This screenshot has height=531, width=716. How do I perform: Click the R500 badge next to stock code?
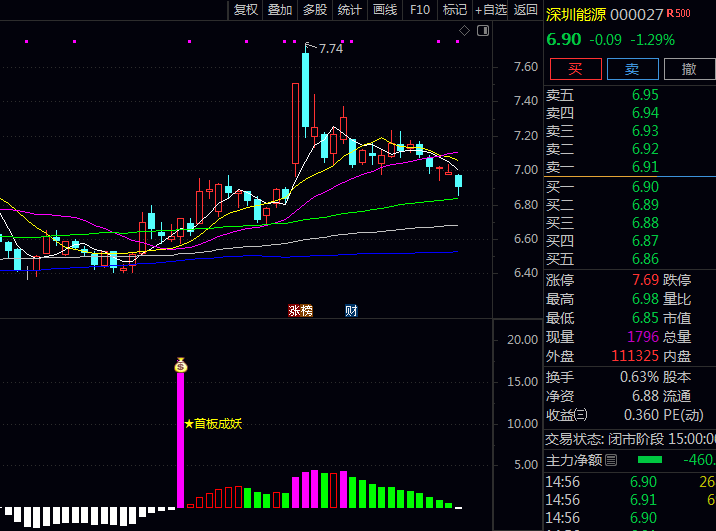click(x=679, y=14)
